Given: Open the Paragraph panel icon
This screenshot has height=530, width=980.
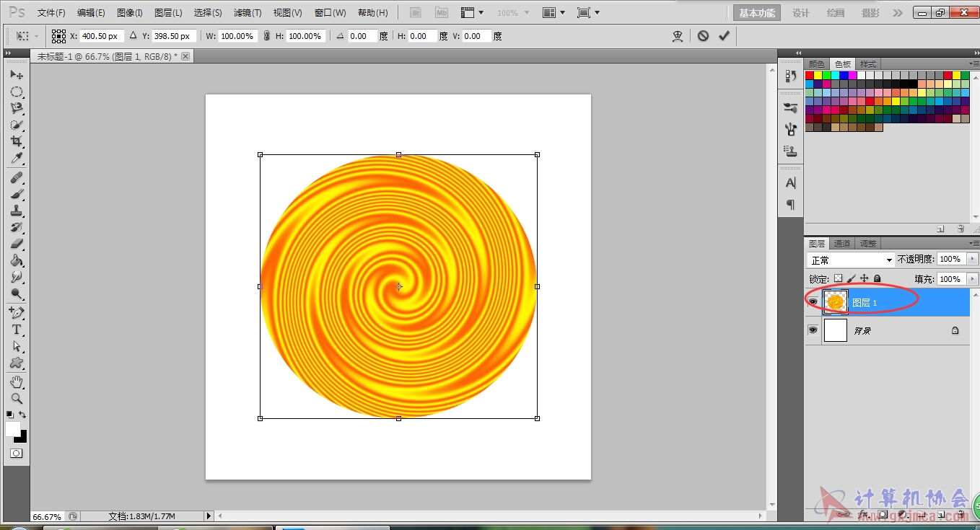Looking at the screenshot, I should (791, 205).
